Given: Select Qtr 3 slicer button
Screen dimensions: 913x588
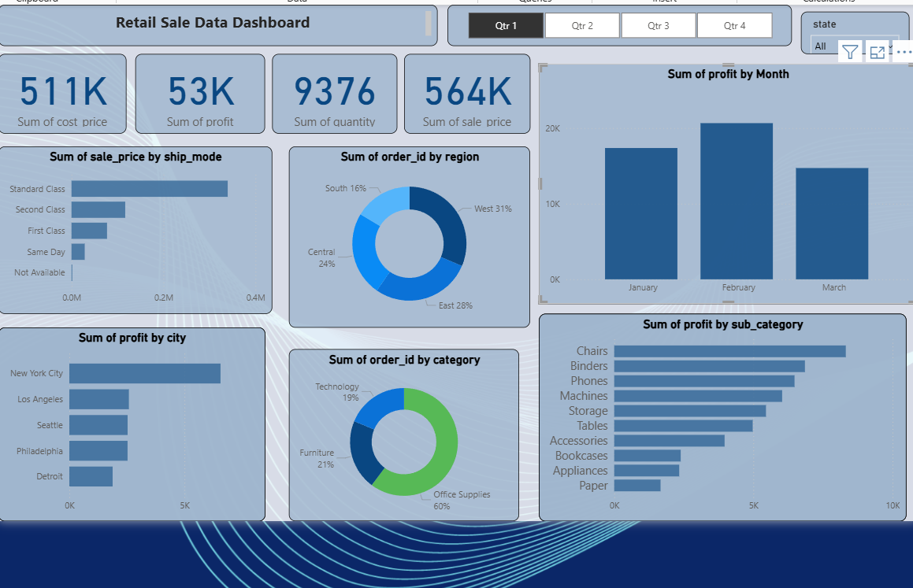Looking at the screenshot, I should coord(659,26).
